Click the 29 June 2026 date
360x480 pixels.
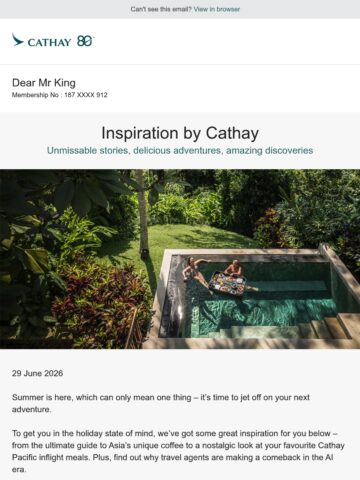[37, 373]
